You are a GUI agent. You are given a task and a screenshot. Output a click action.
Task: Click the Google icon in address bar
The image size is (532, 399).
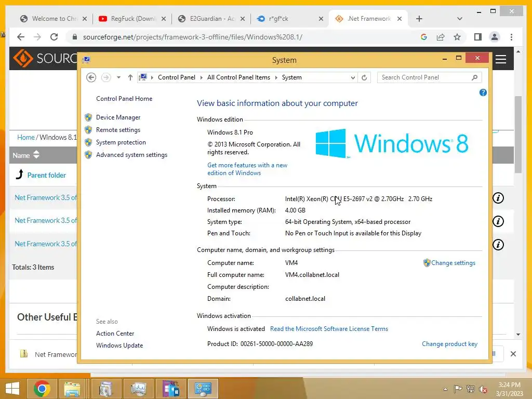click(424, 37)
